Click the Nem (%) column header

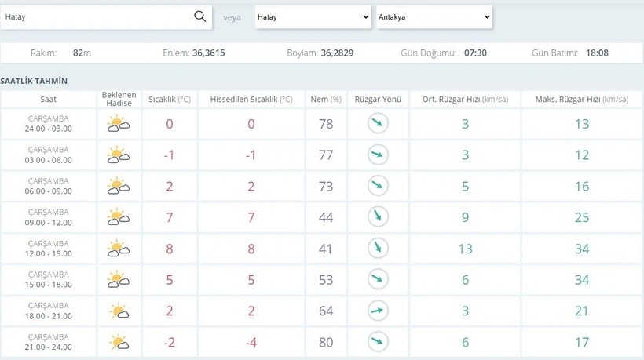(x=326, y=100)
